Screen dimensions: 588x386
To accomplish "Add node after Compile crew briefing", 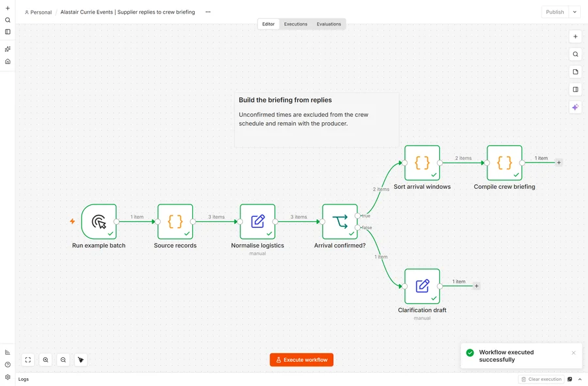I will (559, 163).
